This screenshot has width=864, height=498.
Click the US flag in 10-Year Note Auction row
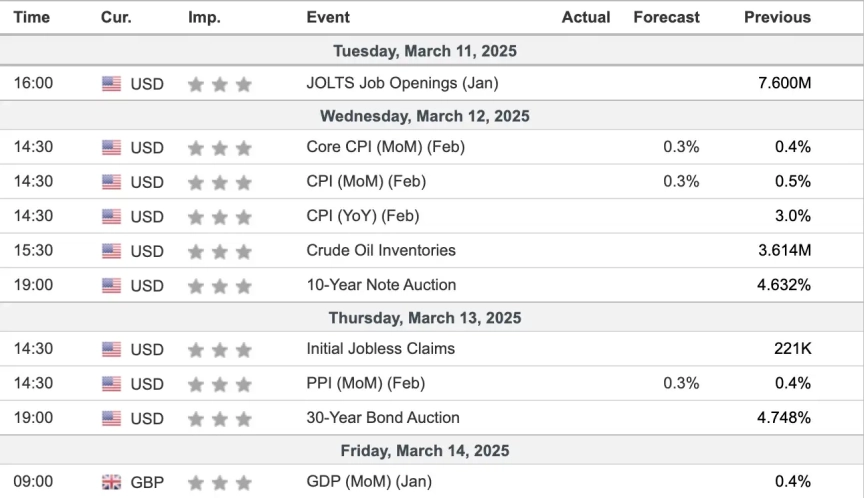[x=111, y=286]
